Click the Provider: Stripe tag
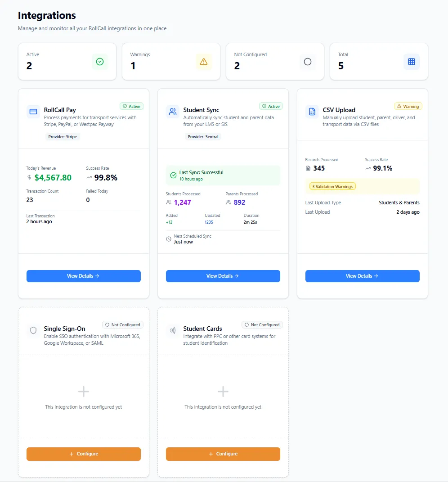Viewport: 448px width, 482px height. (x=63, y=136)
